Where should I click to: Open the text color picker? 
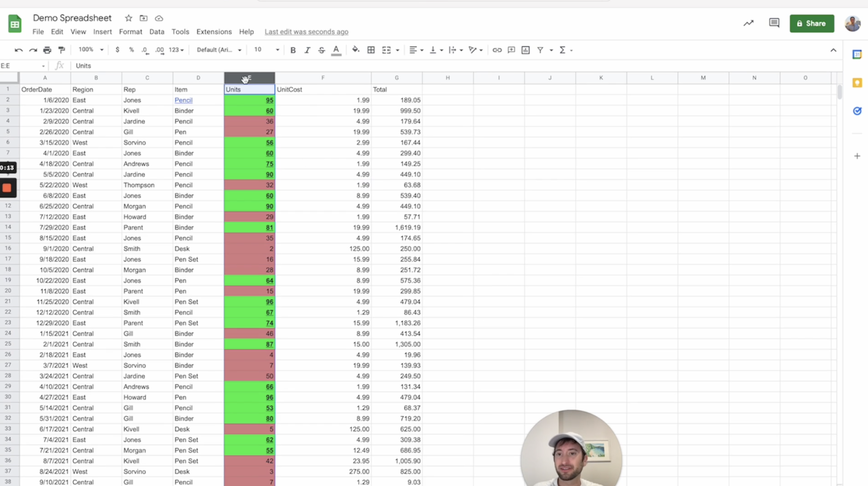[x=336, y=50]
